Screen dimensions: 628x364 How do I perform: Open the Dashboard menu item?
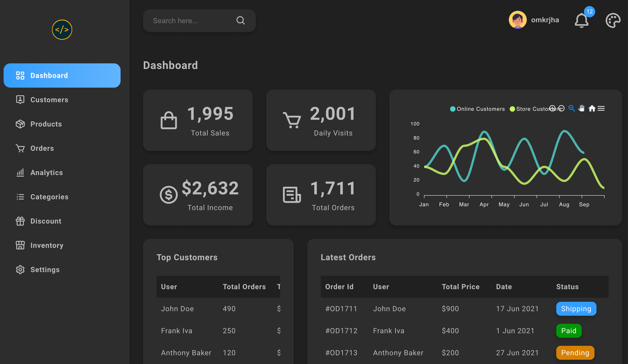click(62, 75)
